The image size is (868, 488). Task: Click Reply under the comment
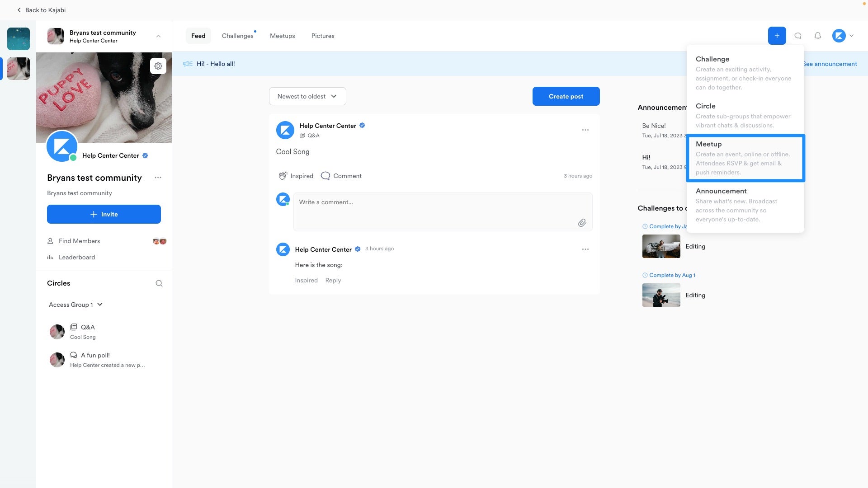coord(333,280)
